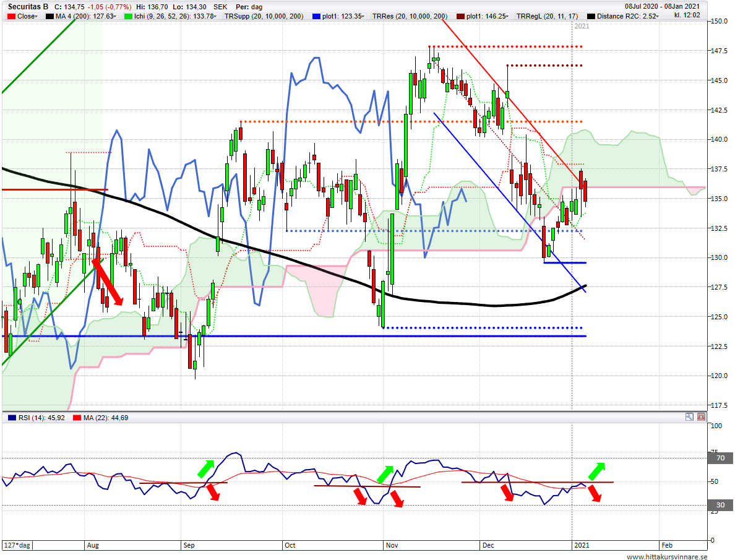Select the TRSupp (20, 10,000, 200) legend label
This screenshot has height=560, width=735.
point(264,17)
